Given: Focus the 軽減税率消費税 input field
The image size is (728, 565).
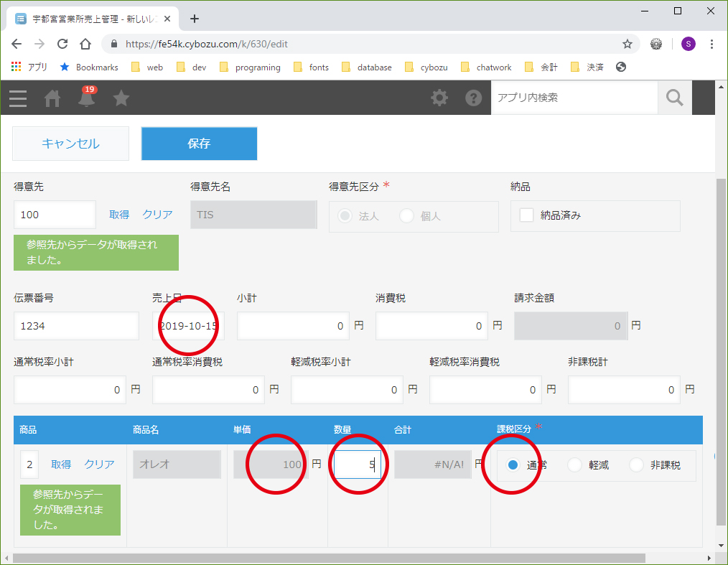Looking at the screenshot, I should 485,390.
